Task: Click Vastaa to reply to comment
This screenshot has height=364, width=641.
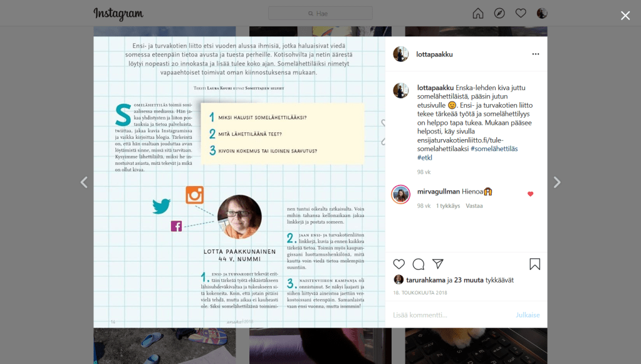Action: click(474, 205)
